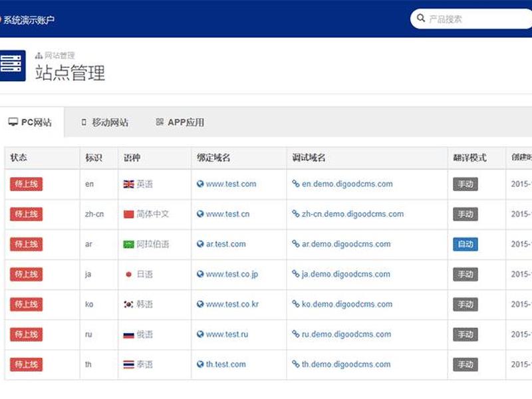
Task: Click the search magnifier icon
Action: point(421,18)
